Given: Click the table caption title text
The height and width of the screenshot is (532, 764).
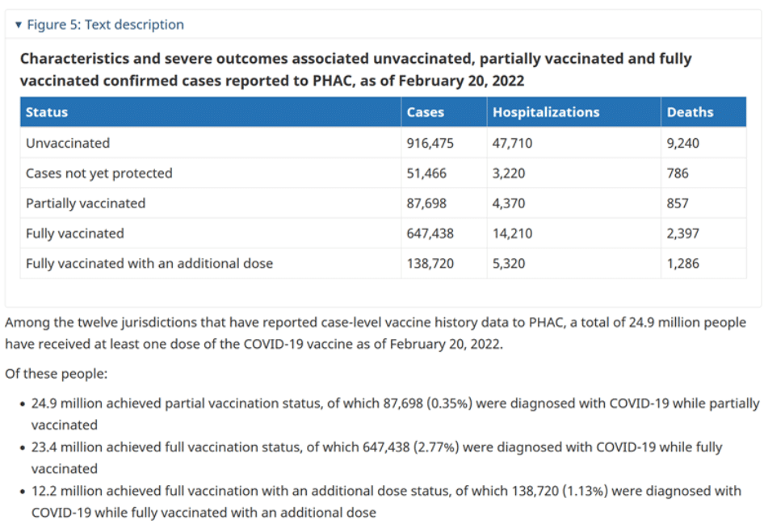Looking at the screenshot, I should click(x=355, y=69).
